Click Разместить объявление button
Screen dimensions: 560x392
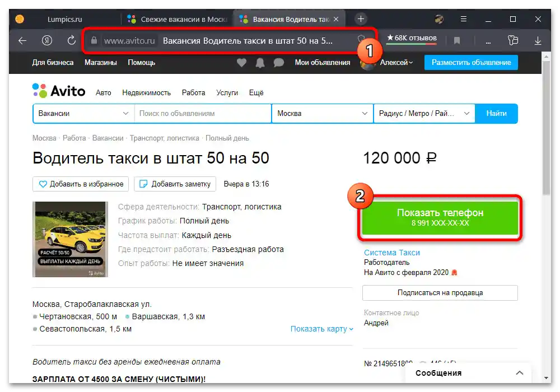coord(471,63)
